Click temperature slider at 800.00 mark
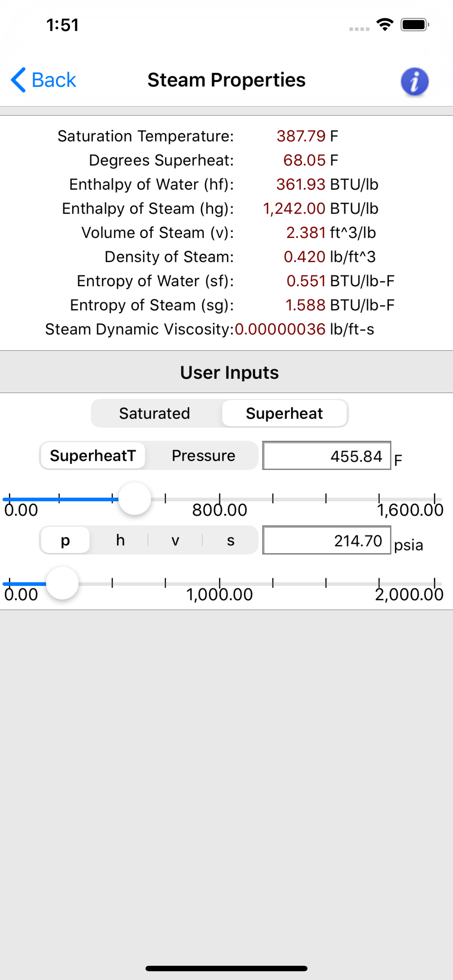The width and height of the screenshot is (453, 980). coord(220,499)
